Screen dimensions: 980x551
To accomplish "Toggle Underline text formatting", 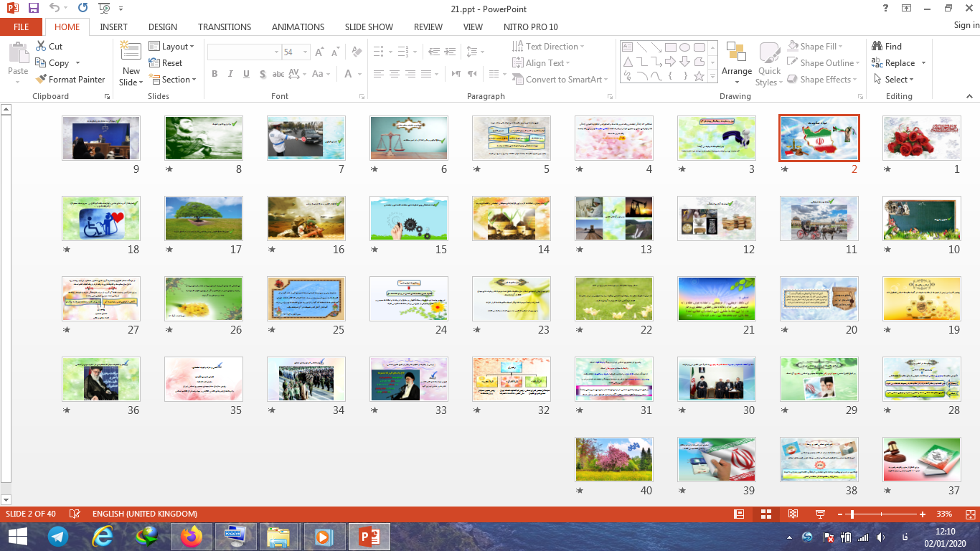I will 246,74.
